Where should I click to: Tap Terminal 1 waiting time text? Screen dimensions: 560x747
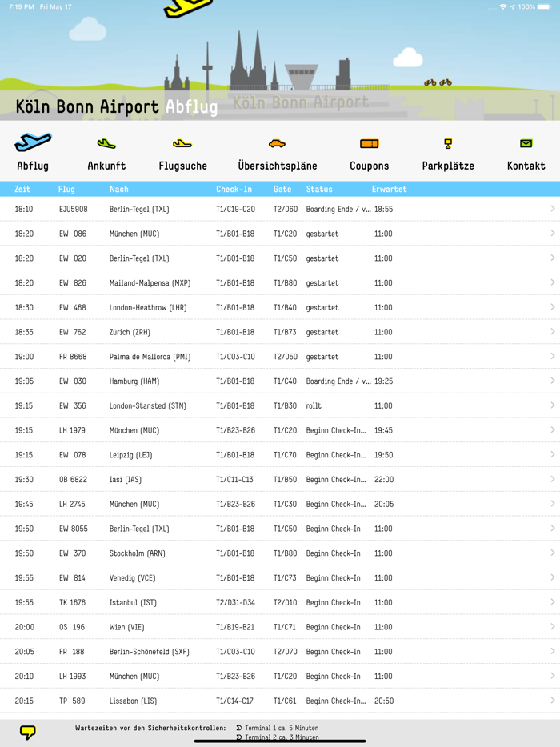click(x=281, y=728)
